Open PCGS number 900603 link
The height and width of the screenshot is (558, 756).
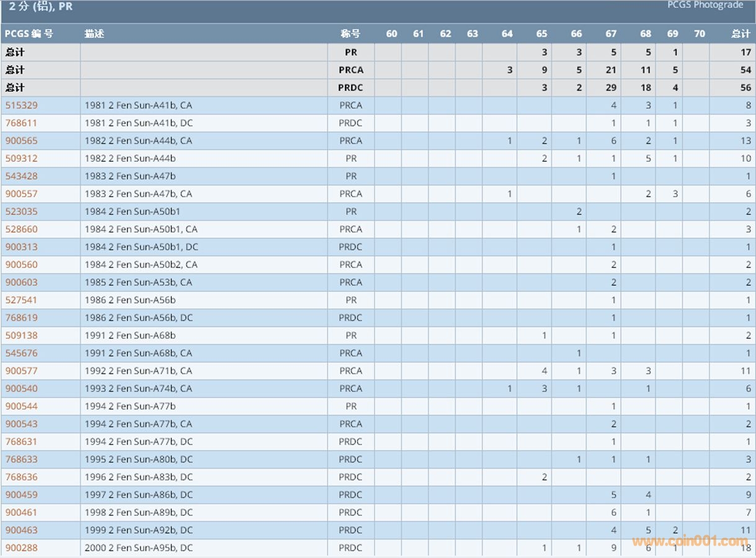21,282
